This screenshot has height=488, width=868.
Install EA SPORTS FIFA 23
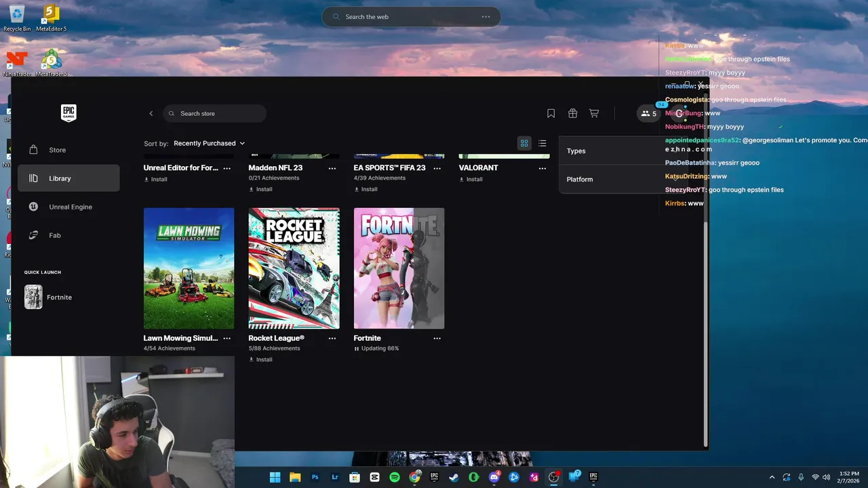pos(366,189)
